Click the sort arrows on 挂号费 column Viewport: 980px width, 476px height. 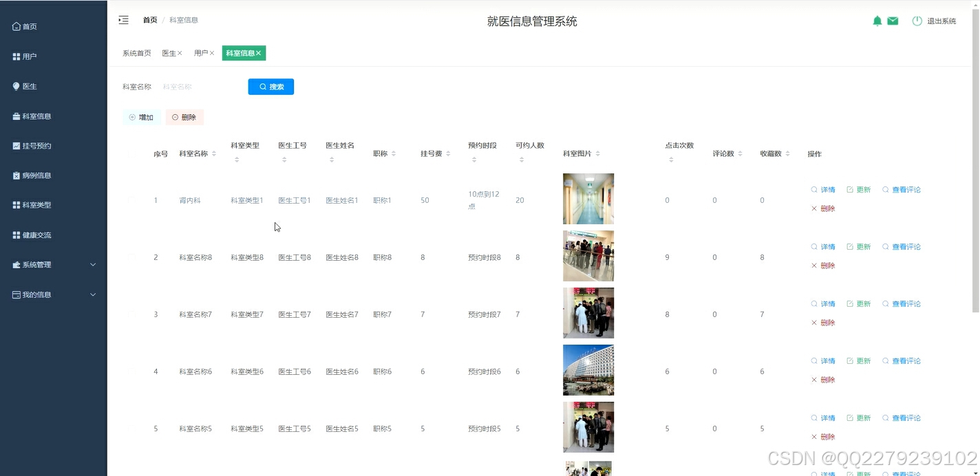point(447,153)
